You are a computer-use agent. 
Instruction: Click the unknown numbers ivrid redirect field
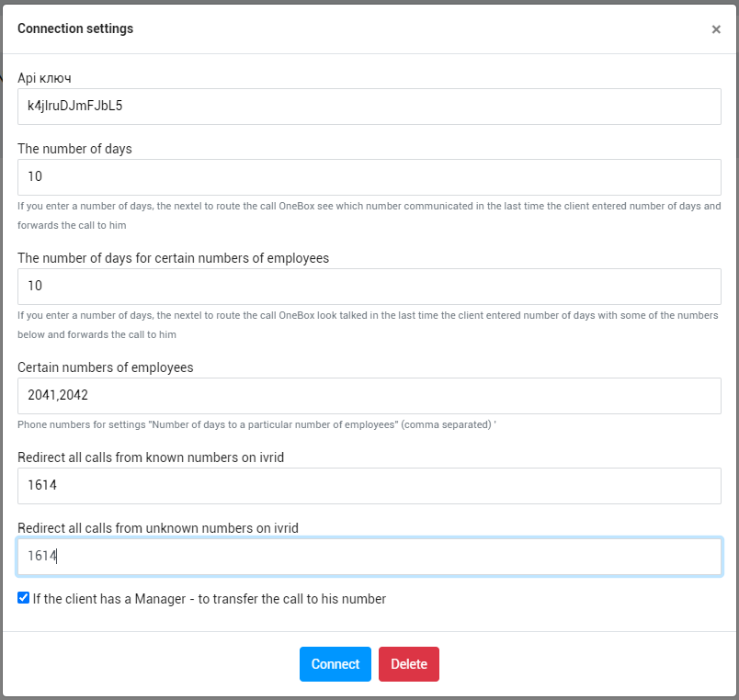[369, 557]
